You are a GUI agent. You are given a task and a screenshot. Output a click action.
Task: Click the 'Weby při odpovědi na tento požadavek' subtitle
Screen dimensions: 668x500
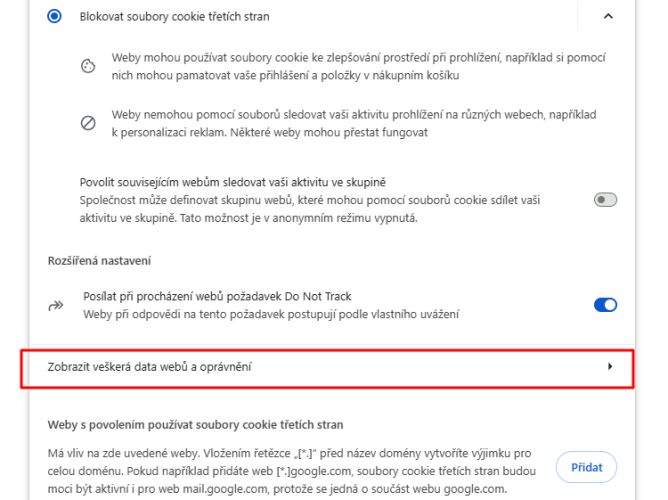pyautogui.click(x=271, y=315)
